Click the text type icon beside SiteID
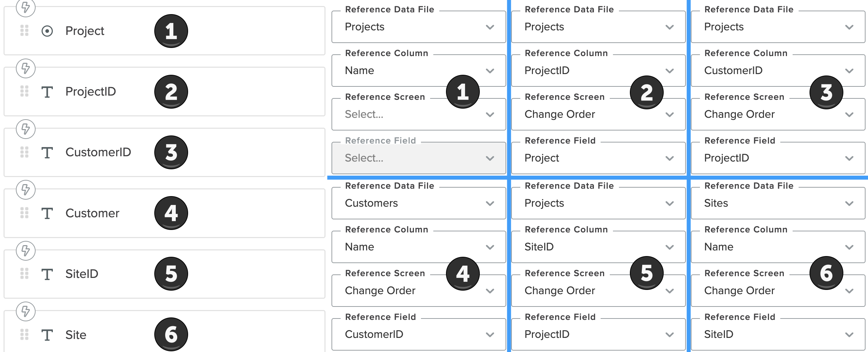Screen dimensions: 868x352 (x=47, y=274)
